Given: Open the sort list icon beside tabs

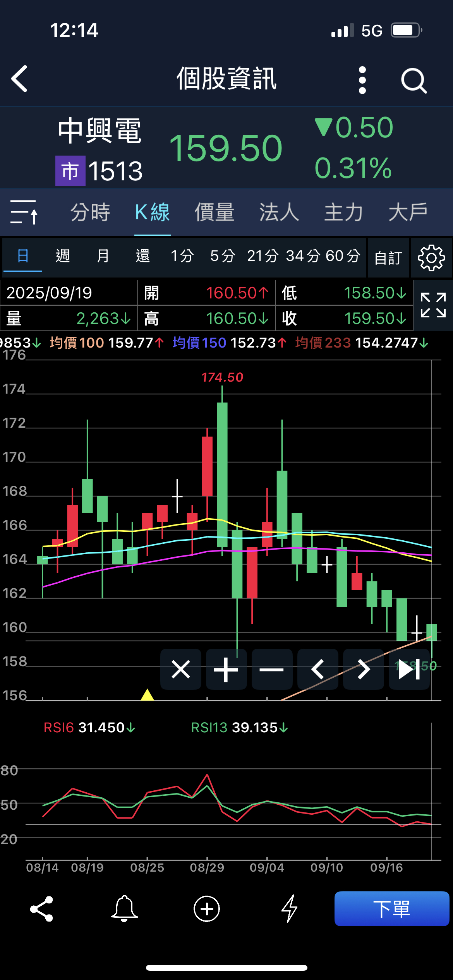Looking at the screenshot, I should tap(24, 212).
